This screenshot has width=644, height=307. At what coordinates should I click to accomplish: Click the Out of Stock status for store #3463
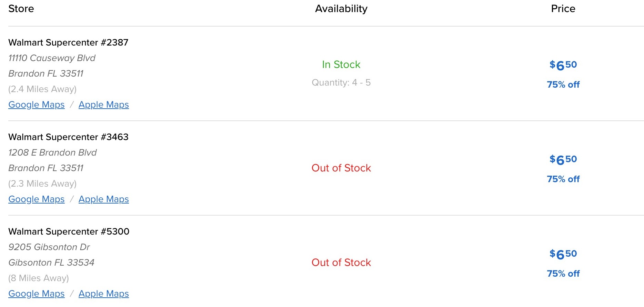341,168
